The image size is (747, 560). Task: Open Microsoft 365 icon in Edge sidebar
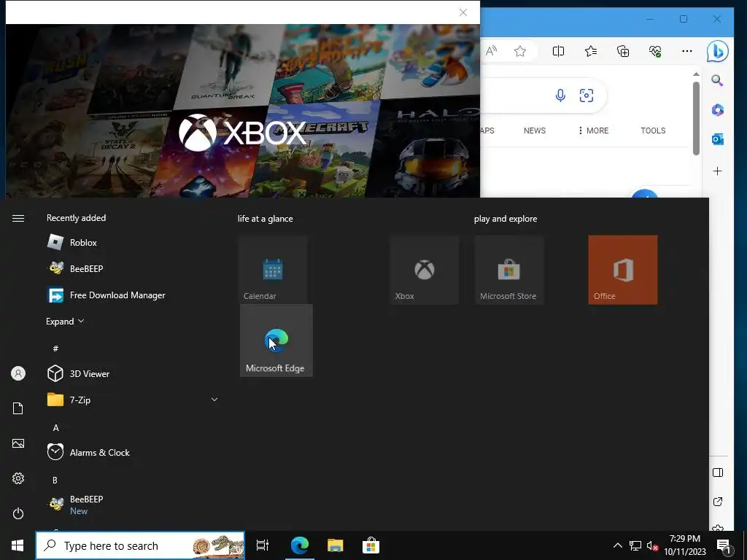[718, 110]
